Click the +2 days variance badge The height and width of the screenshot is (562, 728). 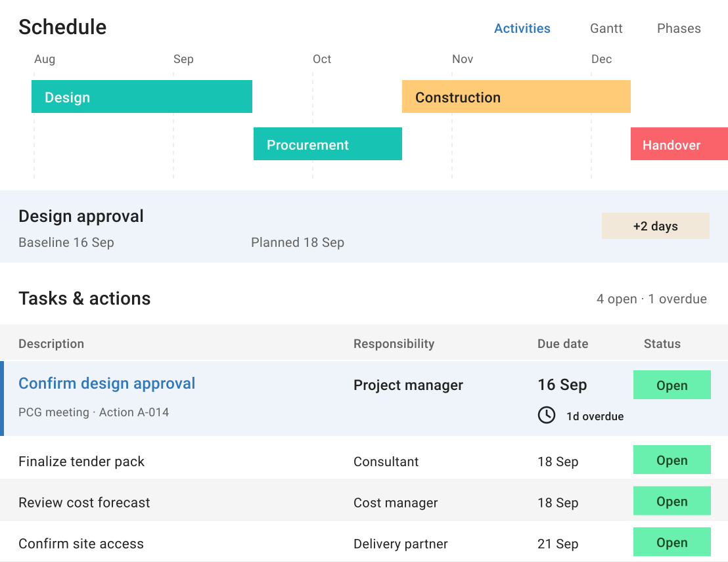click(x=656, y=226)
